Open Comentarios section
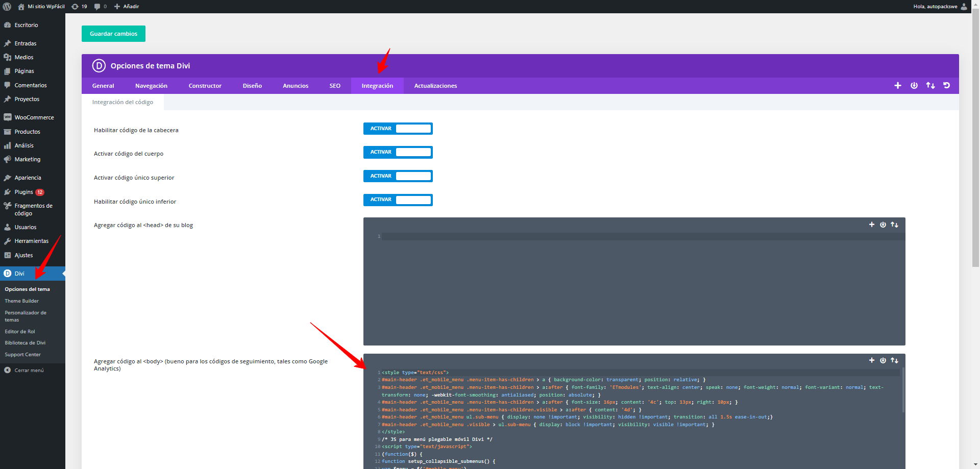 click(x=33, y=85)
